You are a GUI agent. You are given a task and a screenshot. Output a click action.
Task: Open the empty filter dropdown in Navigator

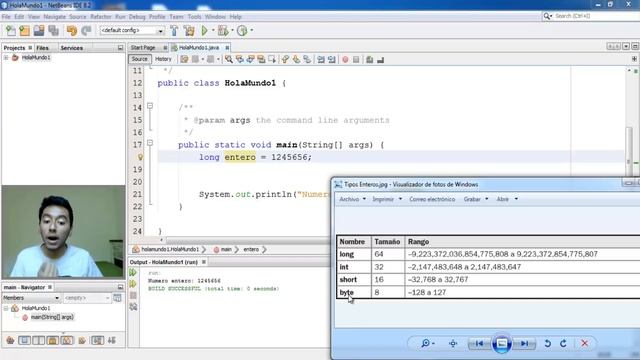click(x=87, y=298)
